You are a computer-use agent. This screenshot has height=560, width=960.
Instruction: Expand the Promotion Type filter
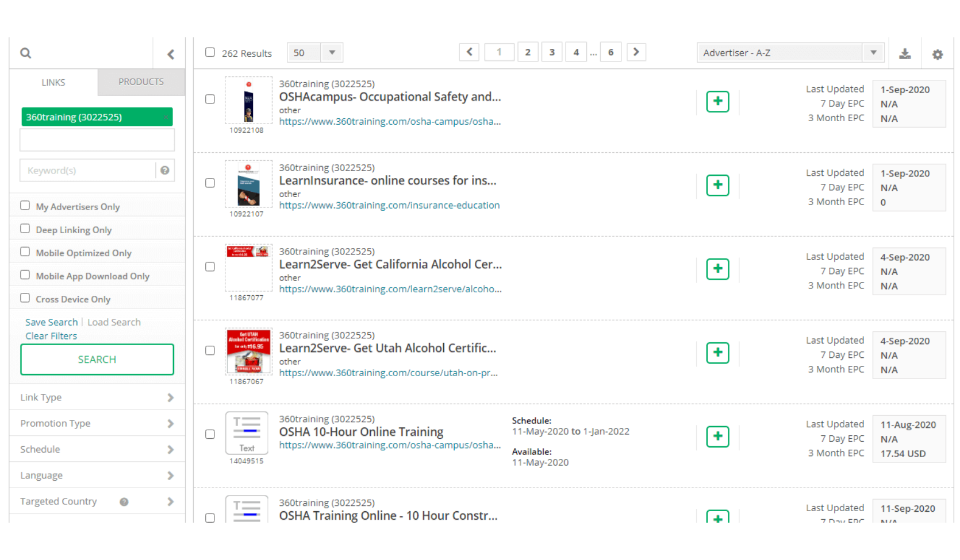pyautogui.click(x=97, y=423)
